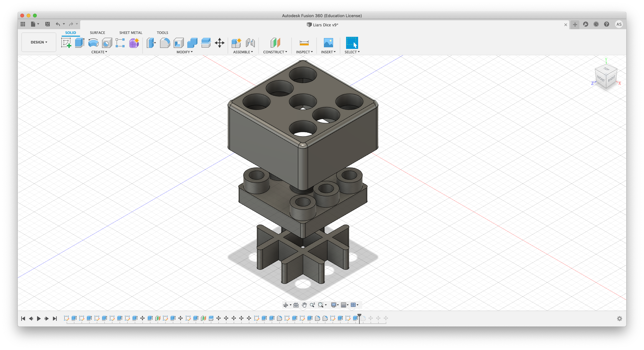The height and width of the screenshot is (350, 644).
Task: Click the Create Sketch tool icon
Action: pyautogui.click(x=66, y=43)
